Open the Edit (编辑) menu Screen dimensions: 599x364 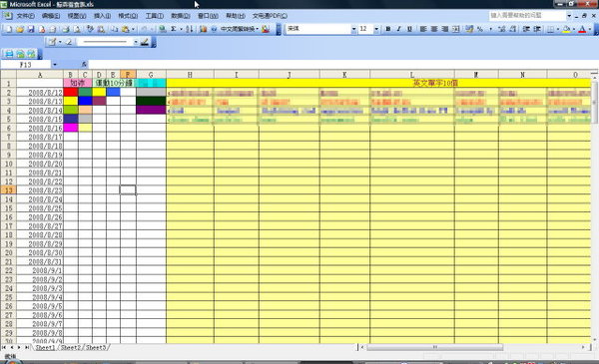51,16
